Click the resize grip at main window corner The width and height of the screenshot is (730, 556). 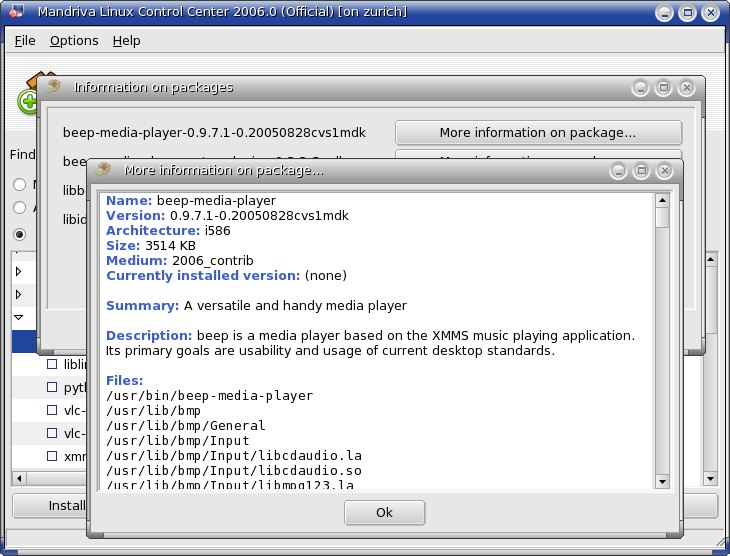tap(722, 542)
